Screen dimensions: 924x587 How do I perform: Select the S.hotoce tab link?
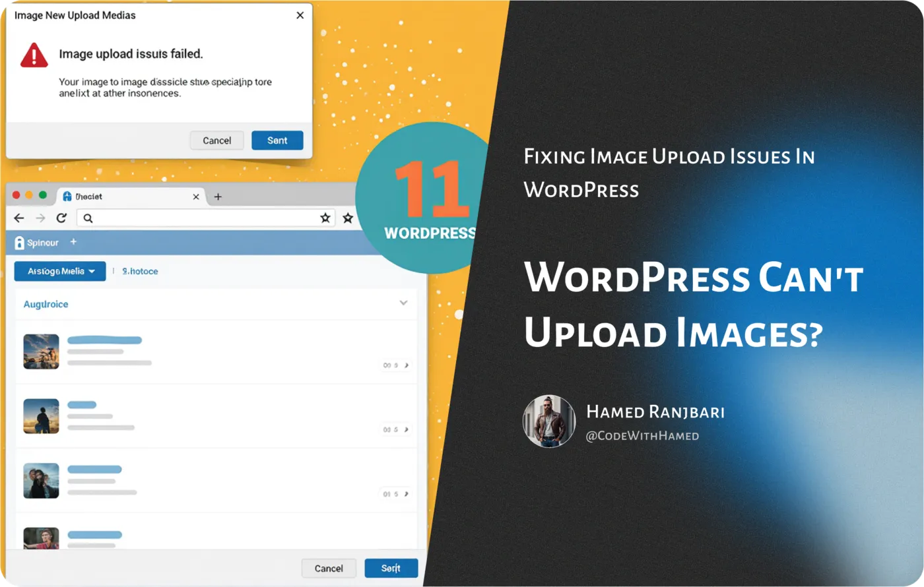click(x=140, y=271)
